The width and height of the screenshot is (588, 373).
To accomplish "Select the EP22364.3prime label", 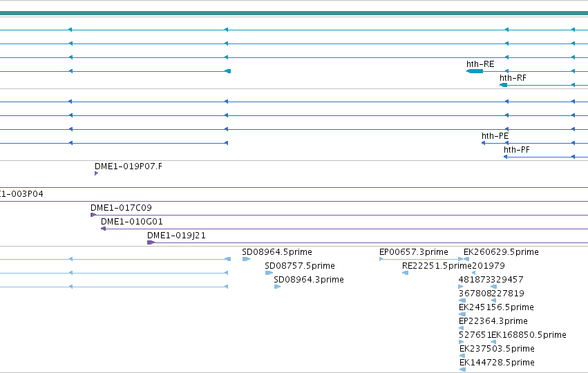I will tap(493, 321).
